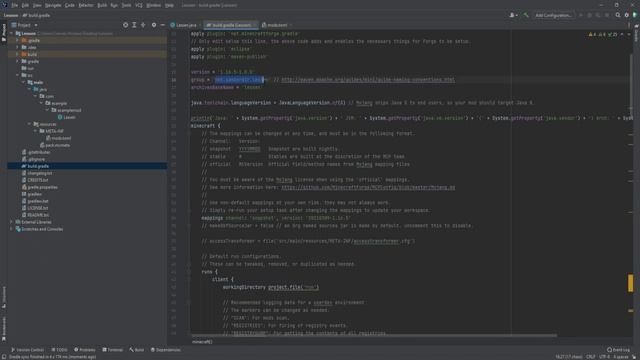The image size is (640, 360).
Task: Select the Lessen class in project tree
Action: (x=67, y=117)
